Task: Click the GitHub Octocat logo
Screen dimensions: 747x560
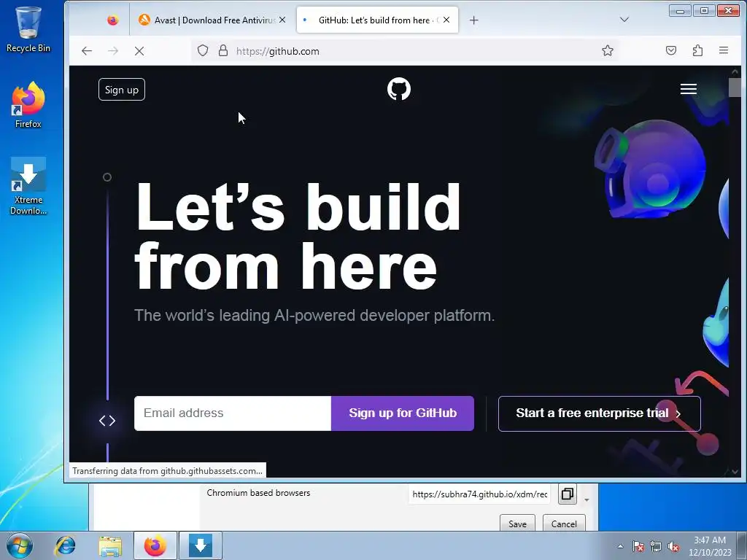Action: [399, 89]
